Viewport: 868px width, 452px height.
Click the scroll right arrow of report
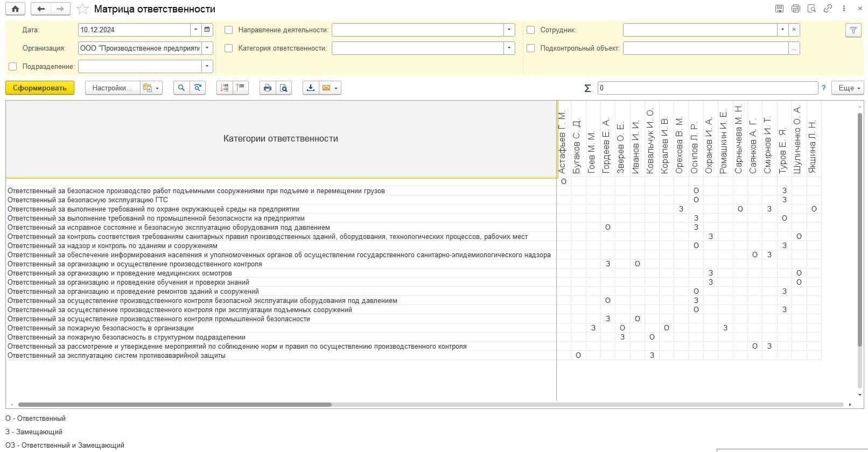(850, 405)
